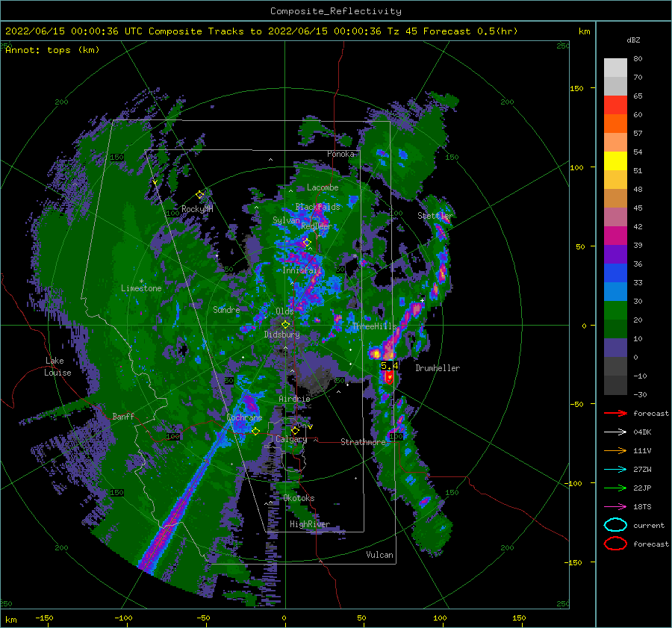Click the RedDeer city label

click(x=317, y=226)
